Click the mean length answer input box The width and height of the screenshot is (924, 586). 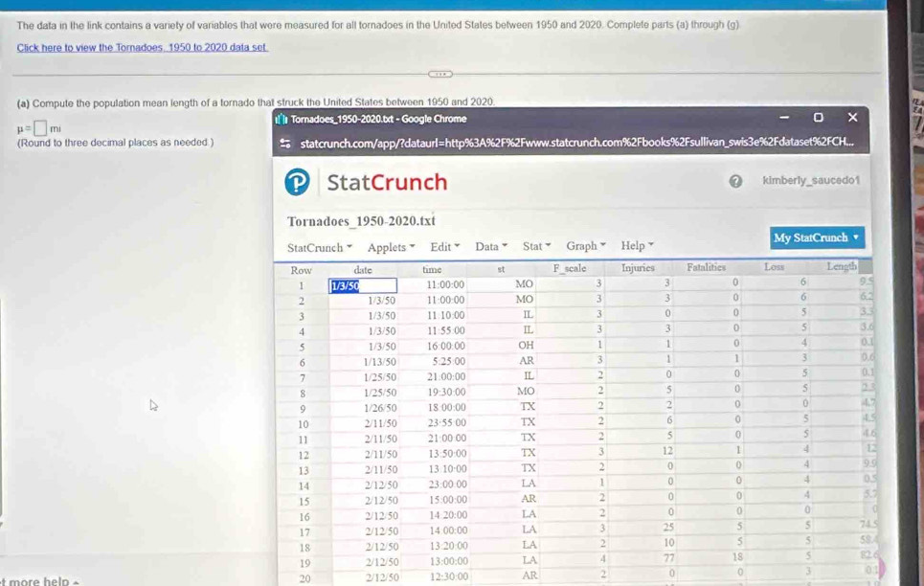[x=40, y=128]
